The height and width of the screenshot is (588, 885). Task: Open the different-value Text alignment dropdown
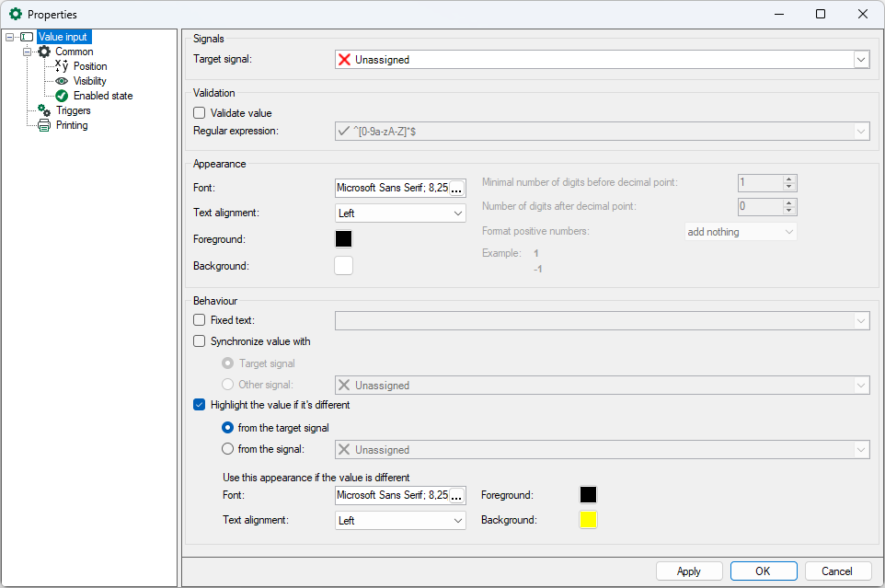(400, 520)
